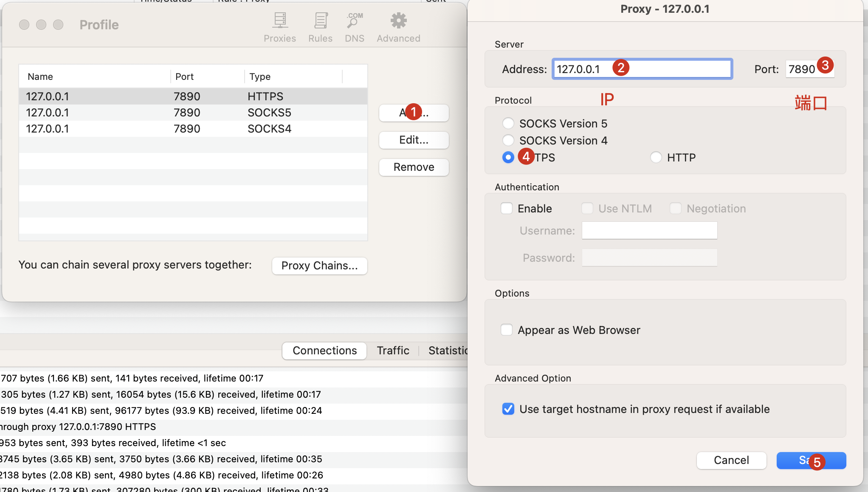Click the Remove button

[x=414, y=167]
